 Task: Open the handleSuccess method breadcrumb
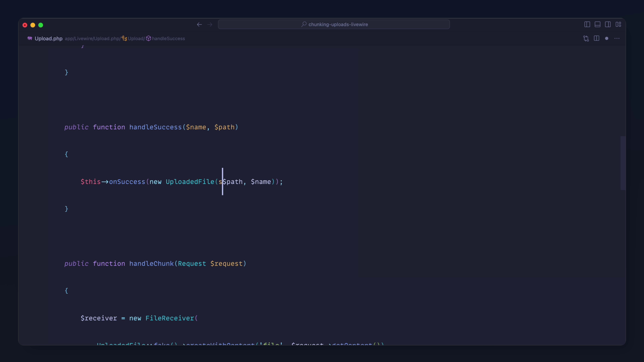(169, 39)
